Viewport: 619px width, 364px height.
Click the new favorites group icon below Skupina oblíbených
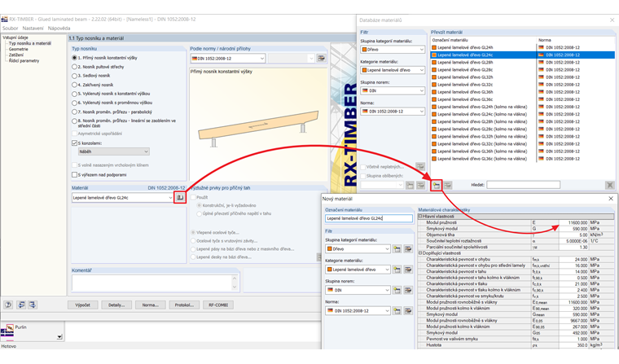coord(410,185)
